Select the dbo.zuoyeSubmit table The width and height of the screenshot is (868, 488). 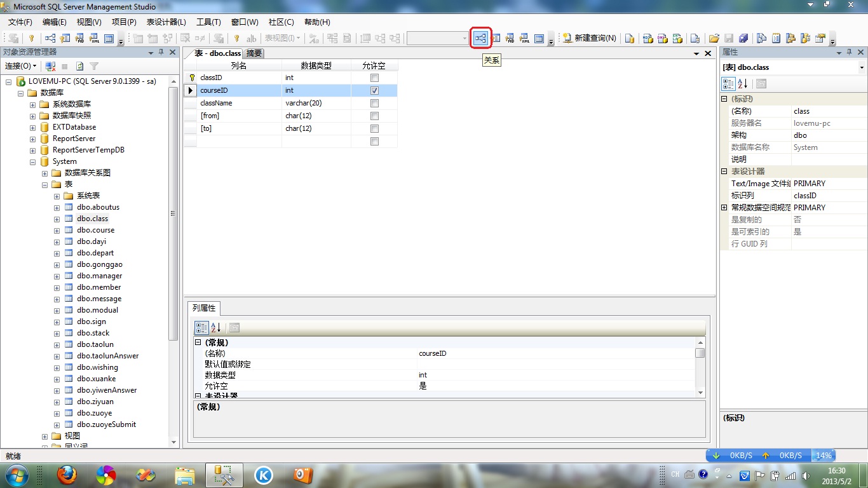coord(106,424)
